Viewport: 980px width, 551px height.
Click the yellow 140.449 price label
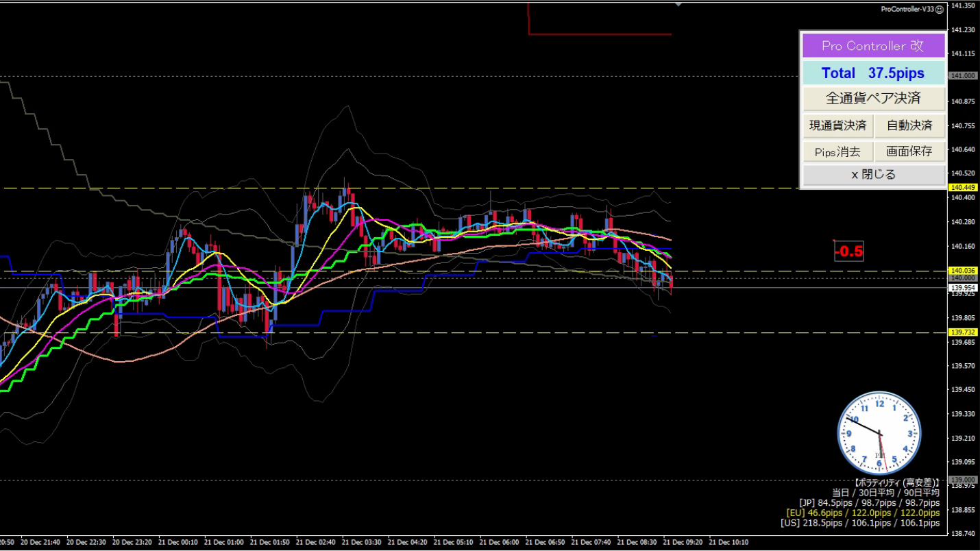tap(961, 187)
